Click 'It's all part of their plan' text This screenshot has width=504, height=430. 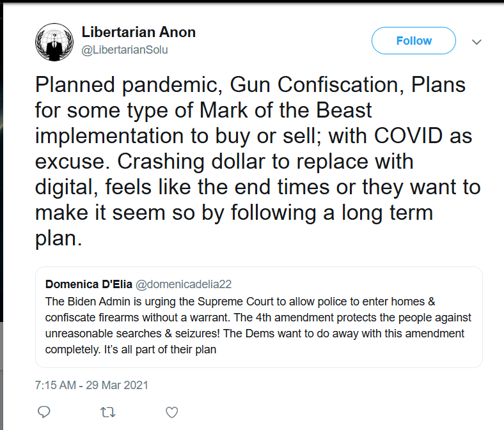(x=160, y=349)
